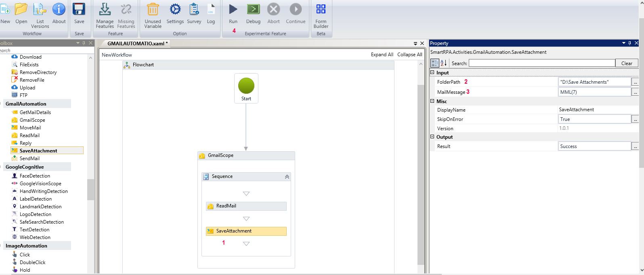Click the FolderPath value field
The width and height of the screenshot is (644, 275).
(594, 82)
